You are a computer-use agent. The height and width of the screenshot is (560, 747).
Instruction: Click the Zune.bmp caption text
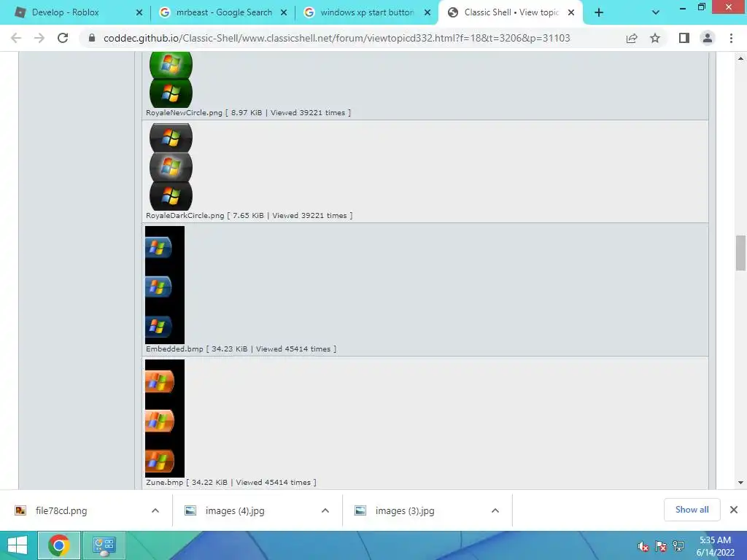point(231,483)
